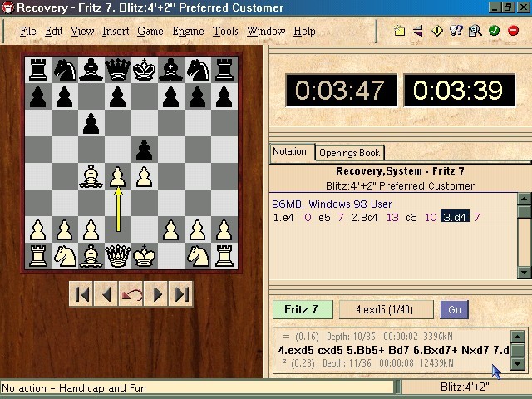This screenshot has height=399, width=532.
Task: Click the white rook on h1
Action: (224, 256)
